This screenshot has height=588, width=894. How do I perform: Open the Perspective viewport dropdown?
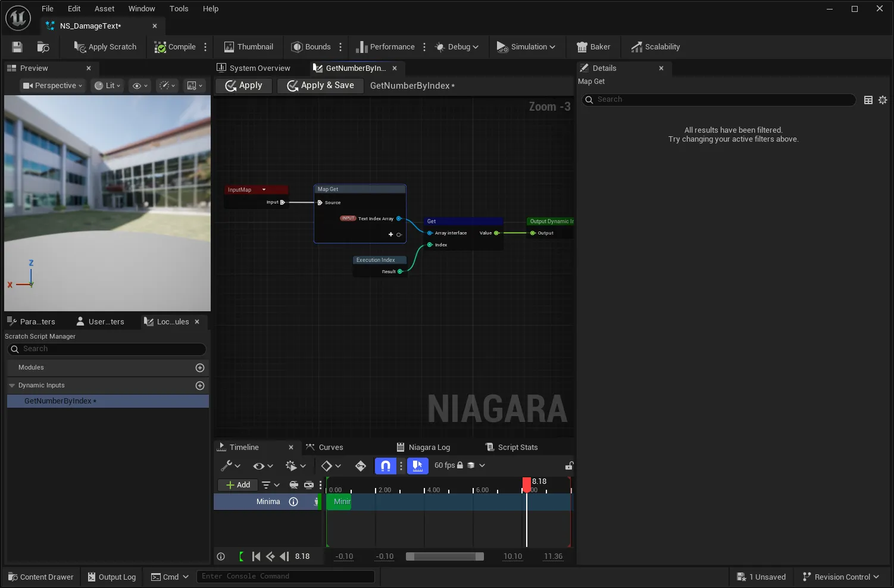[x=52, y=86]
